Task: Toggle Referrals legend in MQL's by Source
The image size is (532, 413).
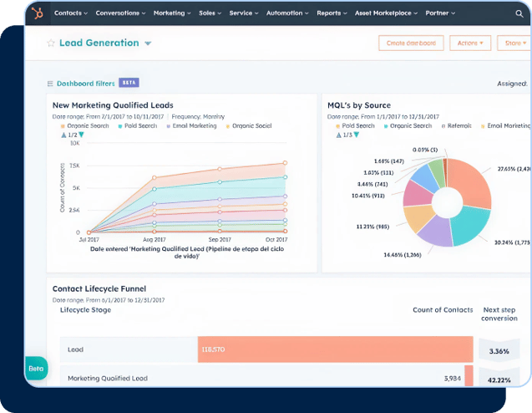Action: [x=456, y=126]
